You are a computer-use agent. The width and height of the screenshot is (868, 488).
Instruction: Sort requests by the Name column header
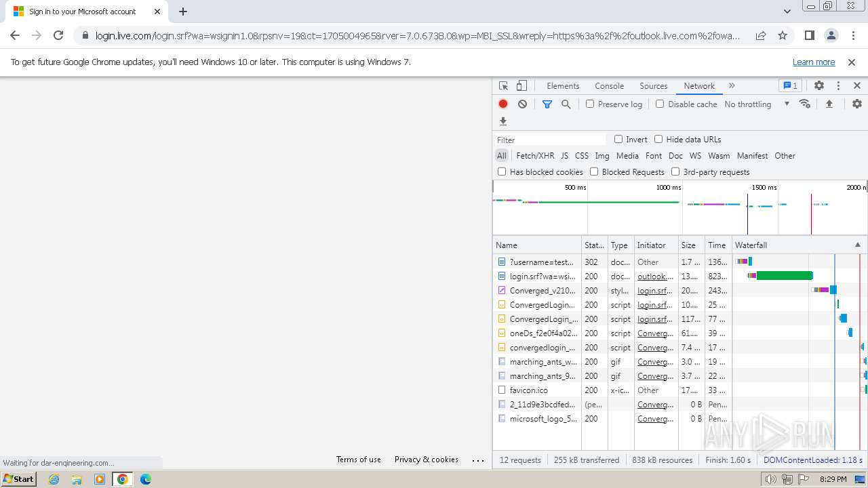pyautogui.click(x=537, y=245)
